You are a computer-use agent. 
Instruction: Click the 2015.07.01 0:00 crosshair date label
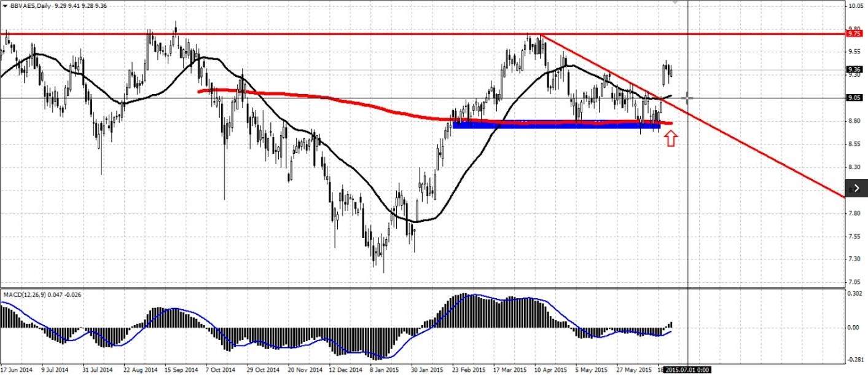tap(687, 371)
